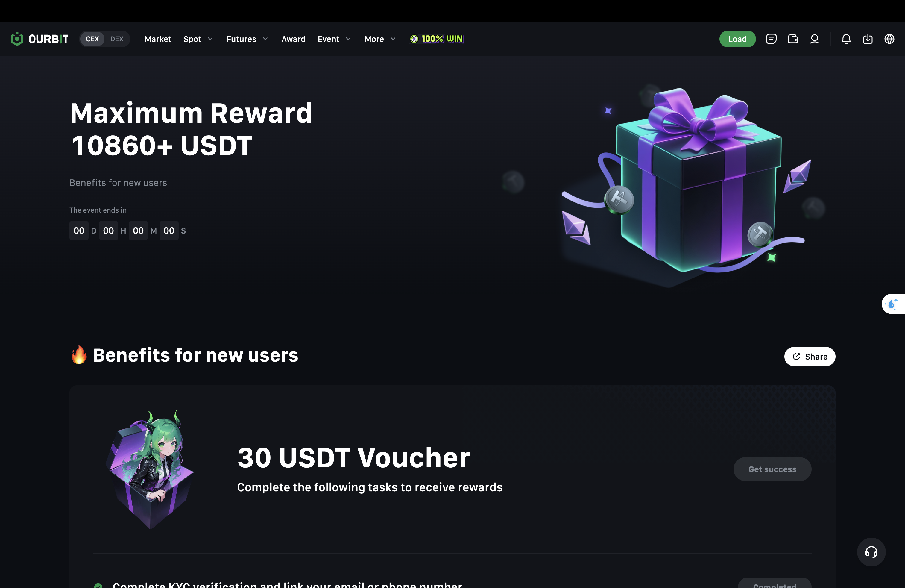This screenshot has width=905, height=588.
Task: Switch to DEX mode
Action: click(117, 39)
